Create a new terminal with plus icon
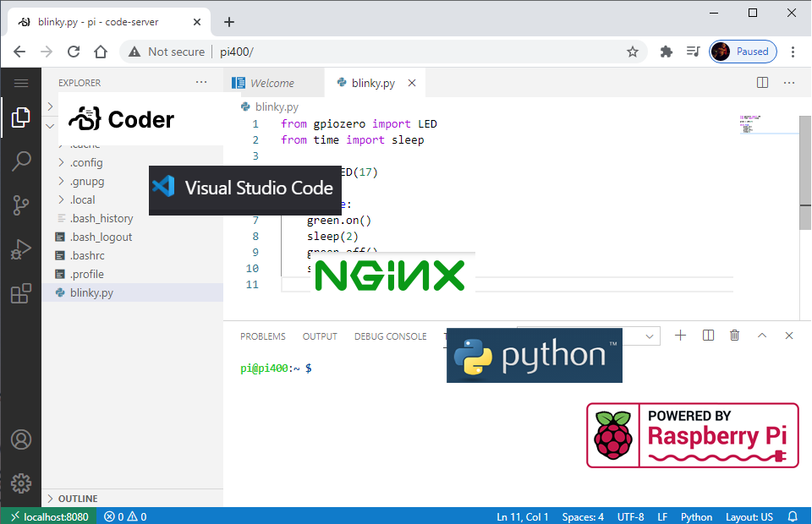The width and height of the screenshot is (812, 524). click(680, 336)
